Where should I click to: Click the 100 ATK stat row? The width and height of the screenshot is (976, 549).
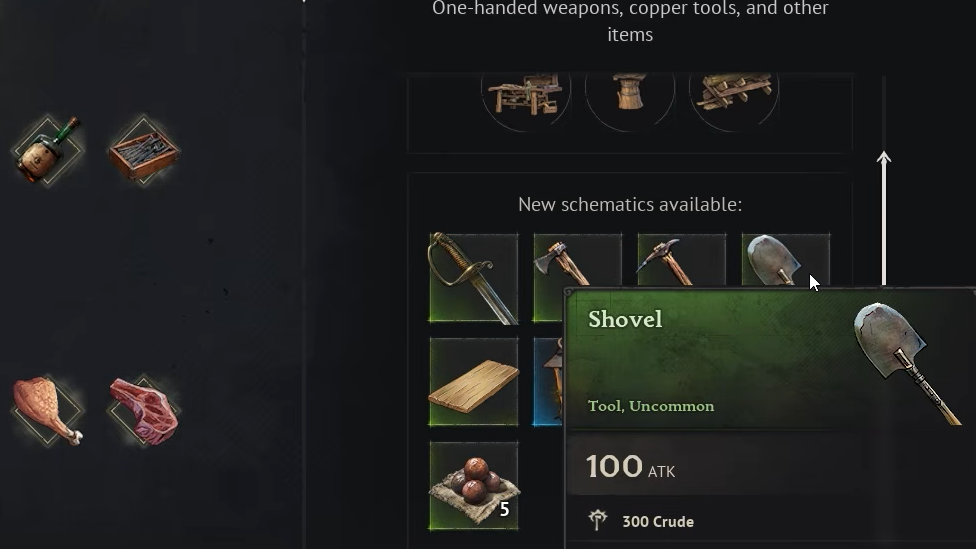[716, 466]
